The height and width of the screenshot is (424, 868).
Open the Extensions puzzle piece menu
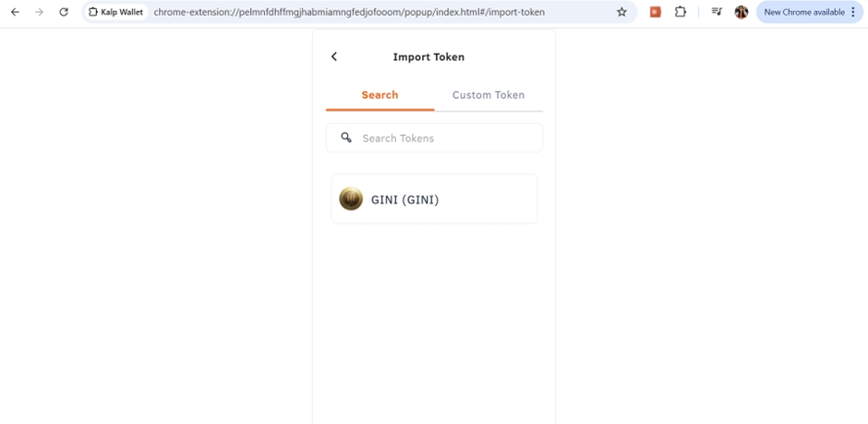click(681, 12)
